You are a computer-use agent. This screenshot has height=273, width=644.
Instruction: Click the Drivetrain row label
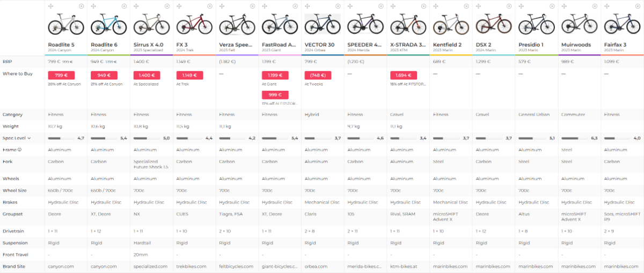tap(12, 231)
